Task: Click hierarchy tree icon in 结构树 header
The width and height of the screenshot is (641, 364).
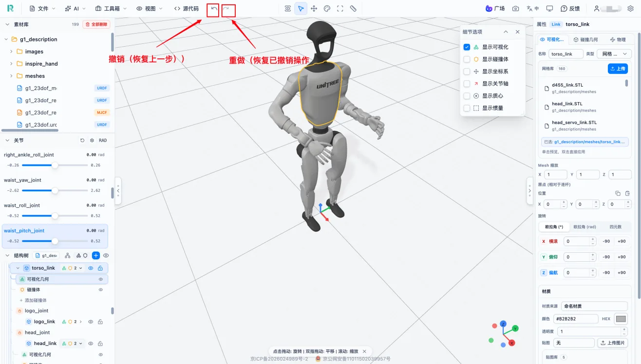Action: [x=68, y=255]
